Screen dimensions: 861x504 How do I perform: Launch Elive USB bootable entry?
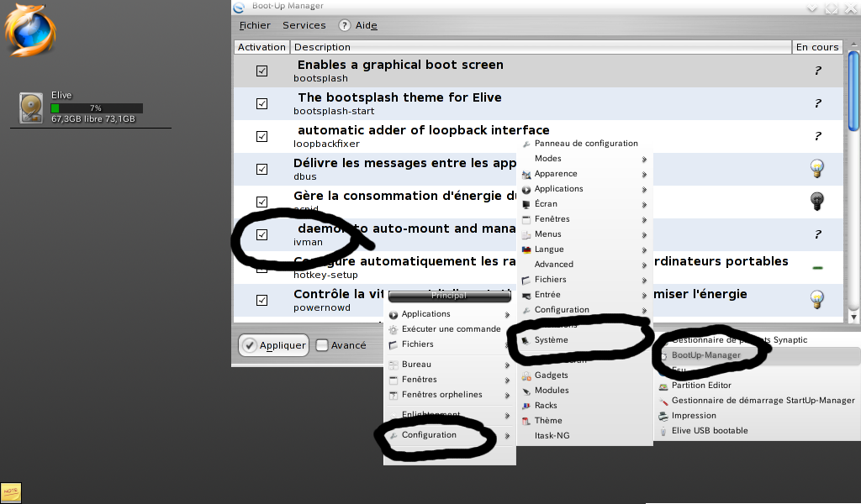(x=709, y=431)
